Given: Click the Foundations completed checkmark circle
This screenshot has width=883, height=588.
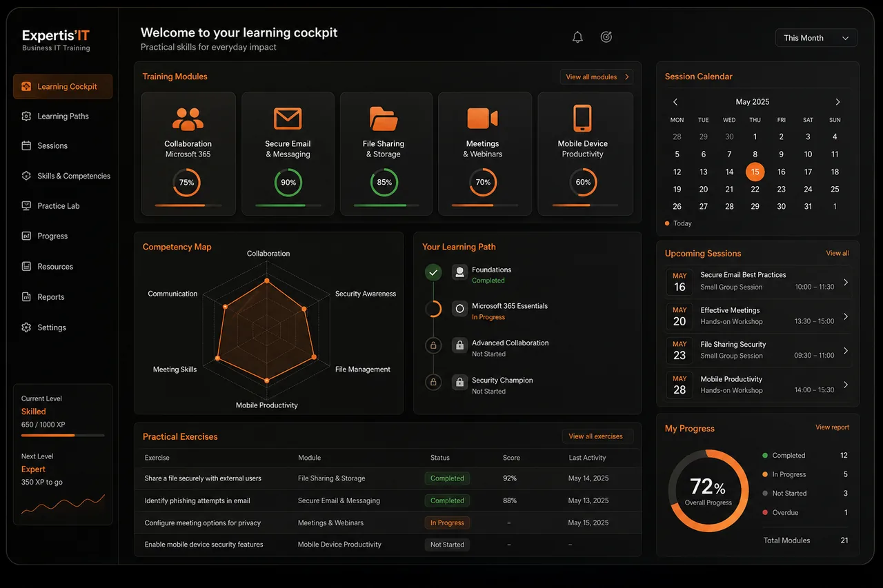Looking at the screenshot, I should pos(433,272).
